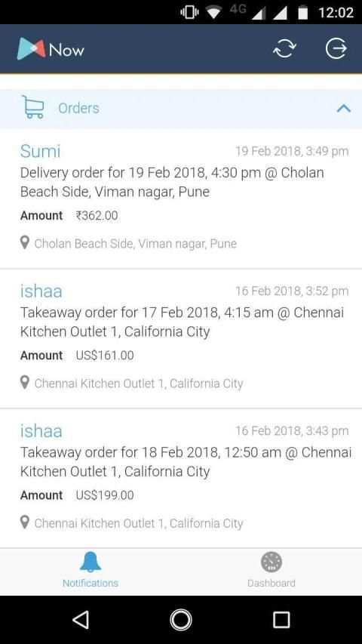Tap the ₹362.00 amount
362x644 pixels.
pos(97,215)
